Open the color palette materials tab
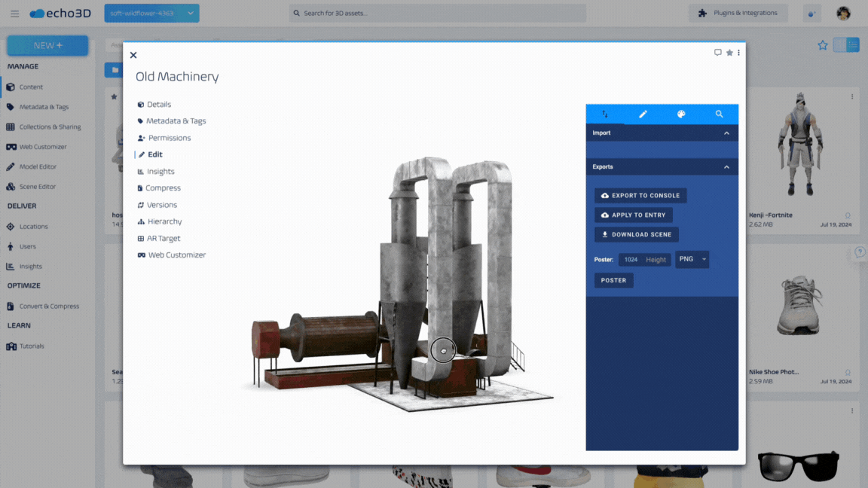Screen dimensions: 868x488 click(x=681, y=114)
